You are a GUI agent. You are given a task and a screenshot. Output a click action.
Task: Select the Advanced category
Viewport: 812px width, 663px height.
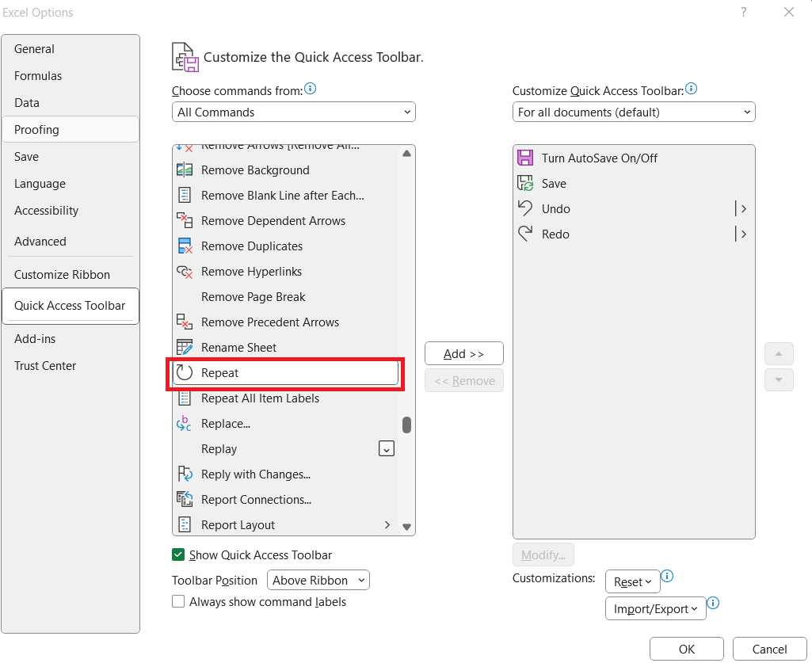pos(71,242)
